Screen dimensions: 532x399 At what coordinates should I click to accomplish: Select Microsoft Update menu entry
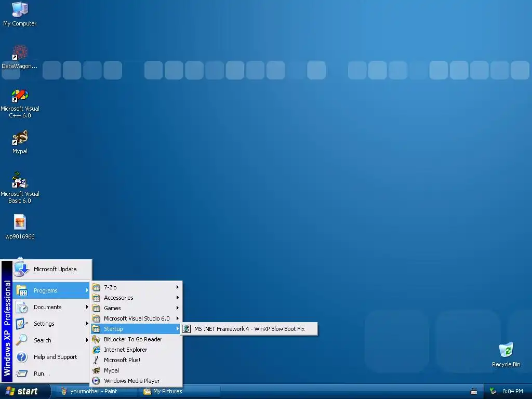pyautogui.click(x=52, y=269)
